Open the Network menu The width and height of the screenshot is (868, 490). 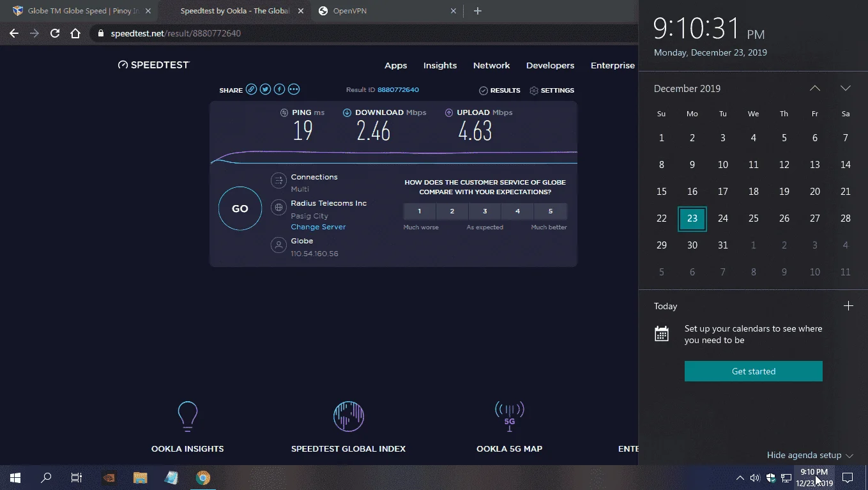click(491, 65)
